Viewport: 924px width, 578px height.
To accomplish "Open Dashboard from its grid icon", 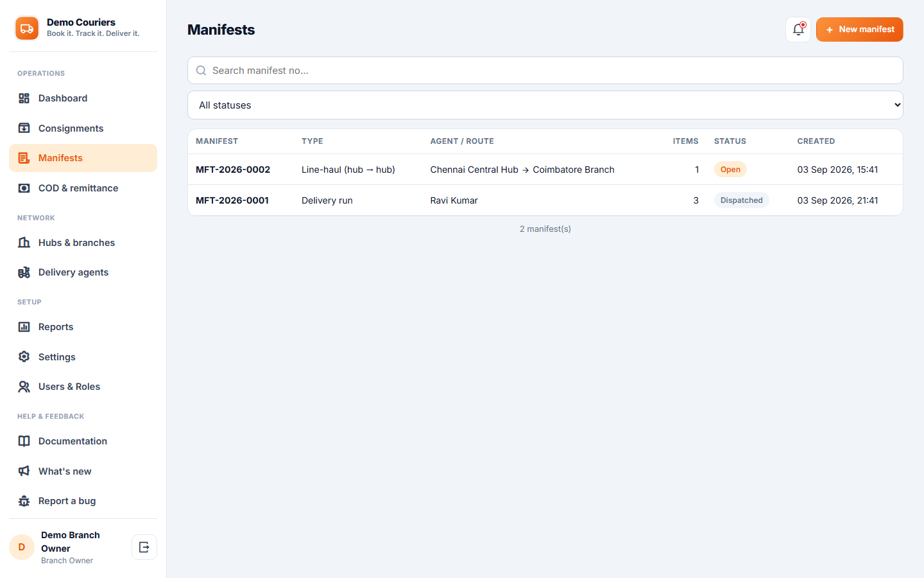I will 24,98.
